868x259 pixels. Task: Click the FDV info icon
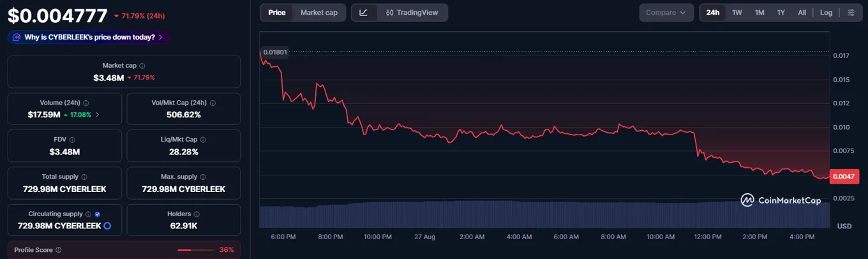click(x=72, y=139)
